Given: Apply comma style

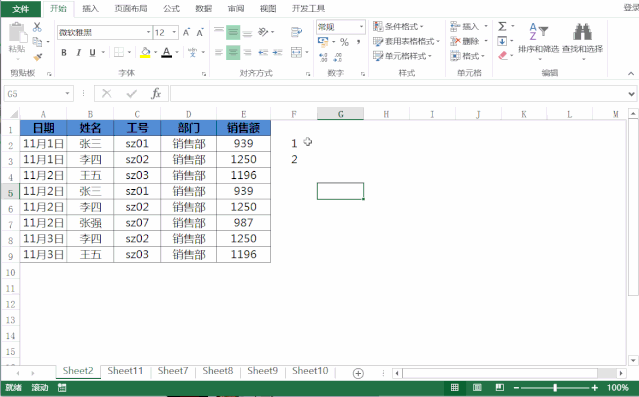Looking at the screenshot, I should point(358,42).
